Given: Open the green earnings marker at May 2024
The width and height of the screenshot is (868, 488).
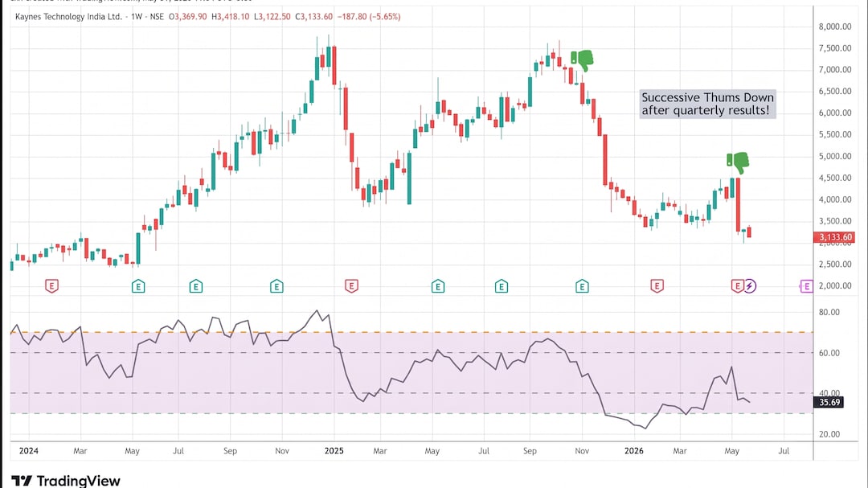Looking at the screenshot, I should pyautogui.click(x=138, y=286).
